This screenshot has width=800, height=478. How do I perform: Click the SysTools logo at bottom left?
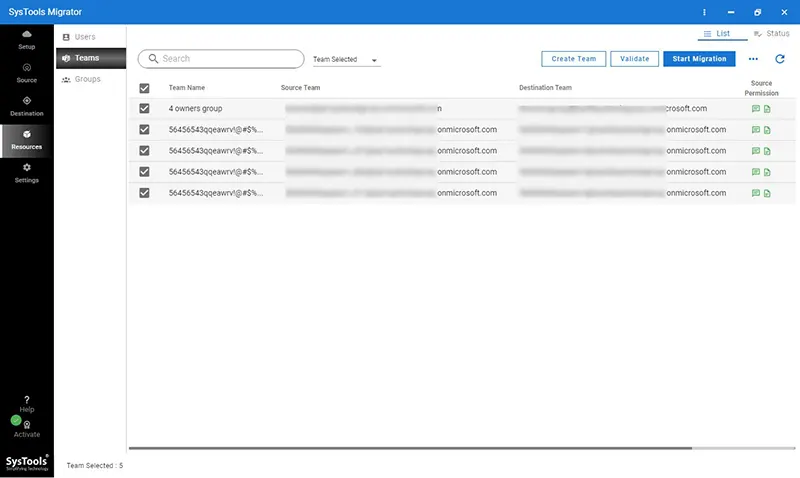click(x=27, y=463)
